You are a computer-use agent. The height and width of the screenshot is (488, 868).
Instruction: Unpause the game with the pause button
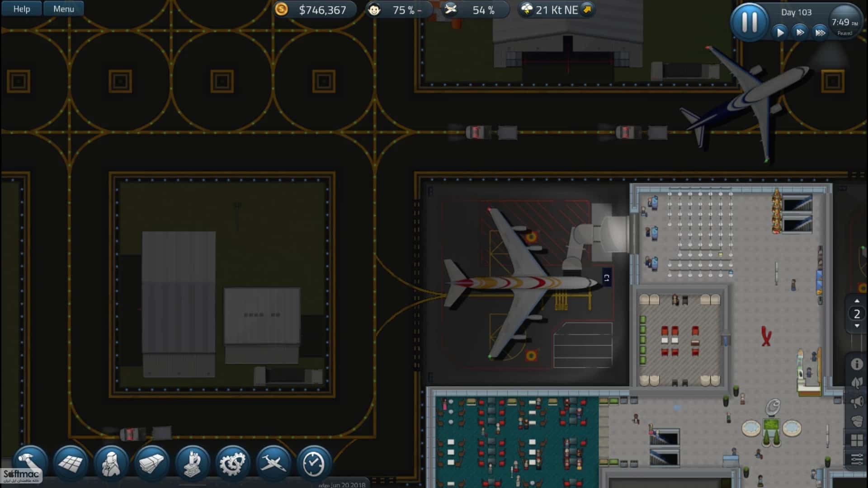coord(749,21)
